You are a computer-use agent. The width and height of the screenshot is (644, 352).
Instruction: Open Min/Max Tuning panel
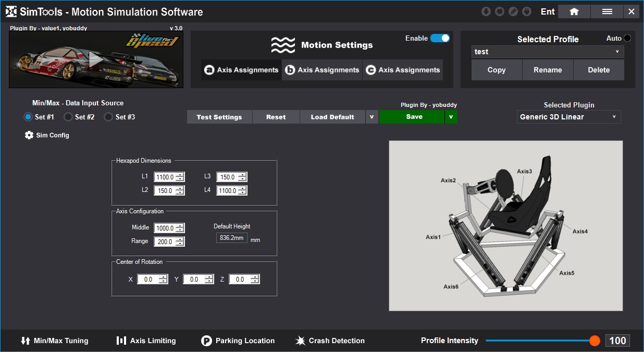point(54,341)
